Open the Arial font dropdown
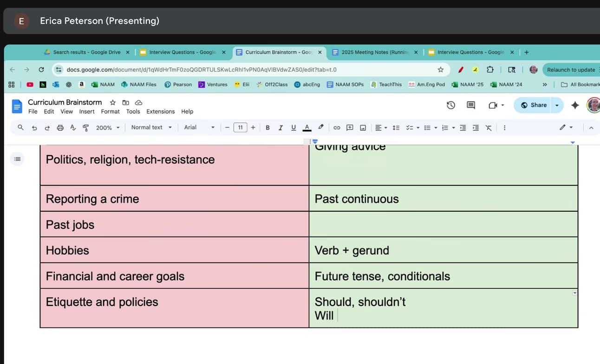This screenshot has width=600, height=364. pyautogui.click(x=198, y=127)
